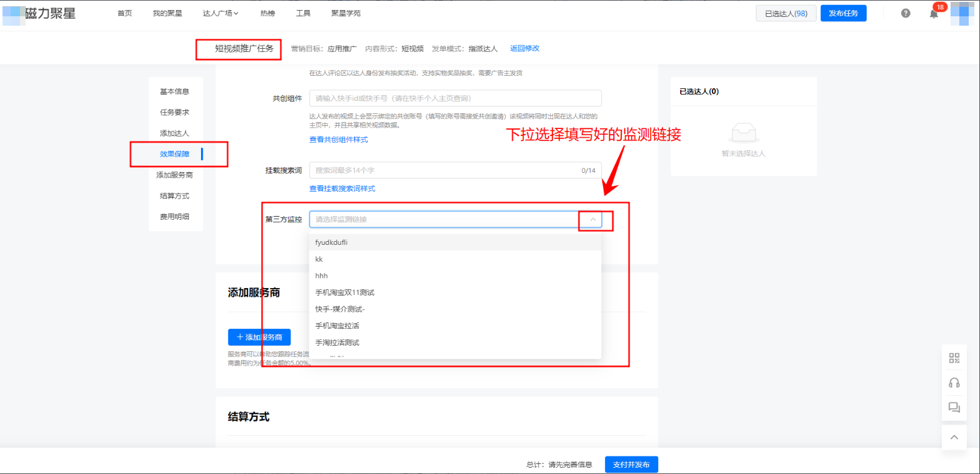Jump to 添加达人 section in sidebar
This screenshot has height=474, width=980.
point(175,133)
